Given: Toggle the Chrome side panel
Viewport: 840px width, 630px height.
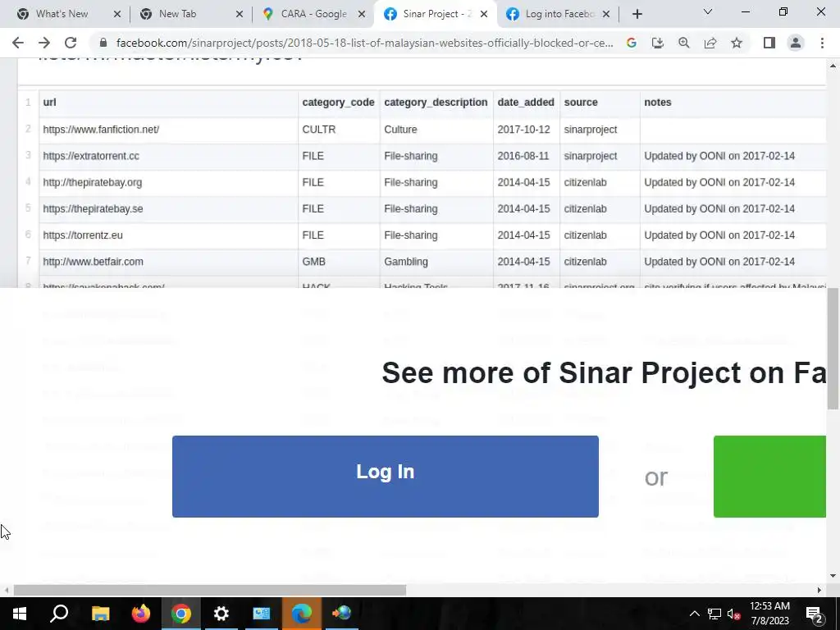Looking at the screenshot, I should pyautogui.click(x=769, y=43).
